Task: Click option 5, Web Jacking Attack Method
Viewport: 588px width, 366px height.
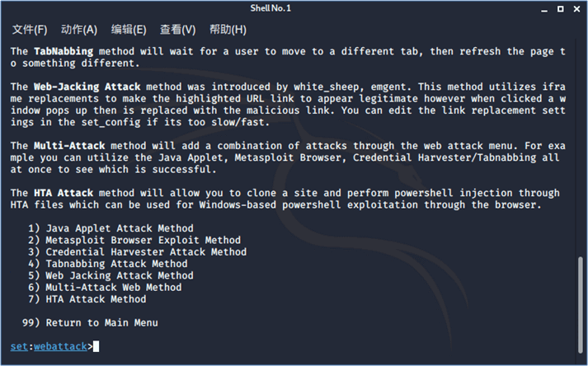Action: coord(110,275)
